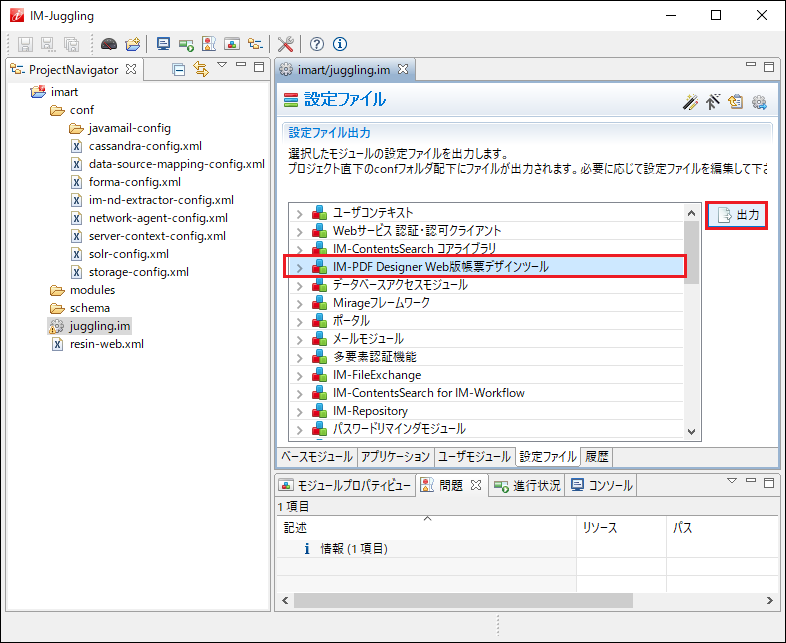Open the wrench and screwdriver settings icon
Image resolution: width=786 pixels, height=643 pixels.
(x=285, y=44)
